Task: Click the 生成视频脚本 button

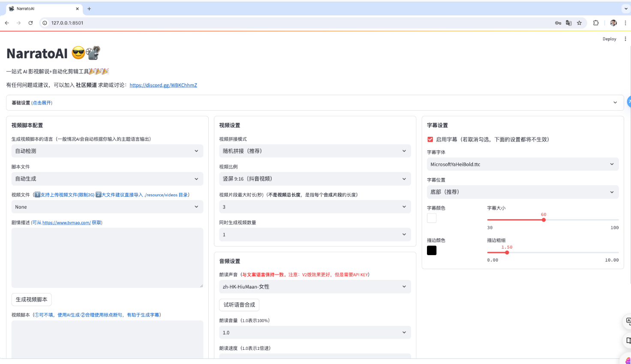Action: coord(32,300)
